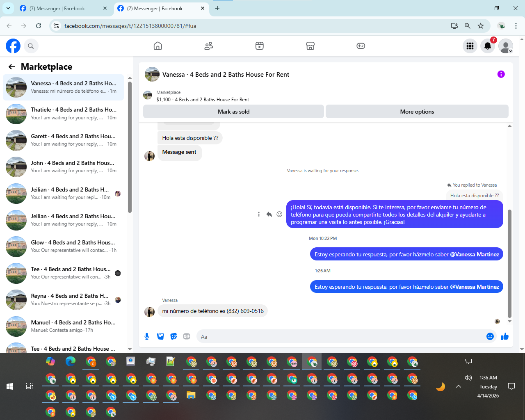Image resolution: width=525 pixels, height=420 pixels.
Task: Launch Microsoft Edge from taskbar
Action: tap(71, 361)
